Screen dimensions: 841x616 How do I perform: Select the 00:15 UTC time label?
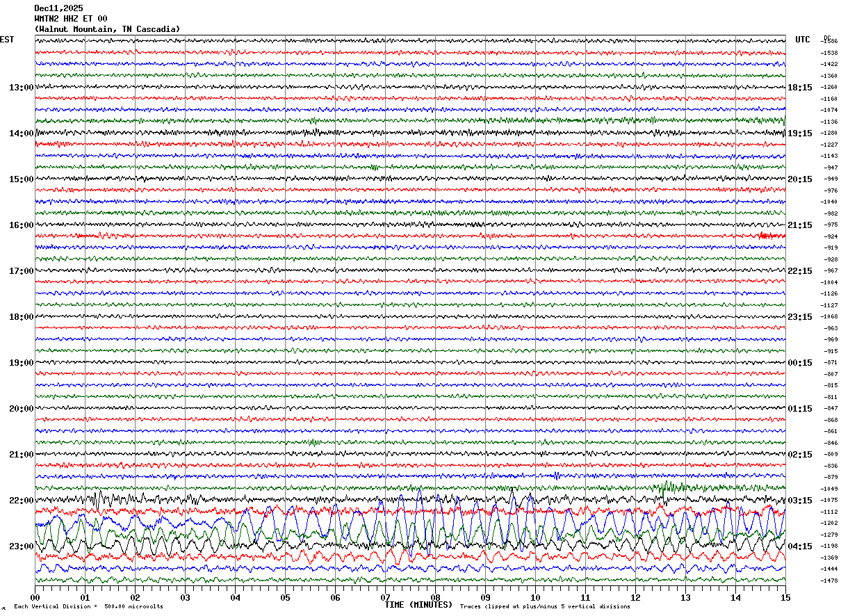tap(800, 363)
